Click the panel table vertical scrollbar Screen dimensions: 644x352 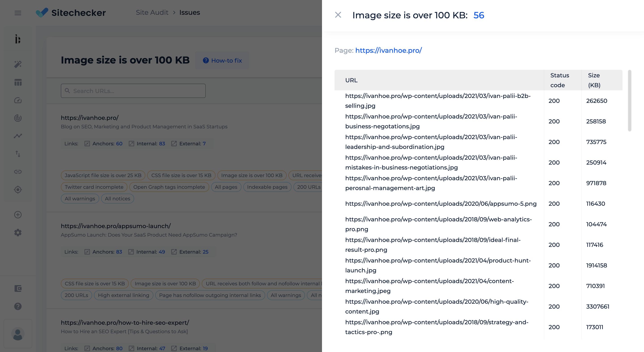[x=629, y=100]
